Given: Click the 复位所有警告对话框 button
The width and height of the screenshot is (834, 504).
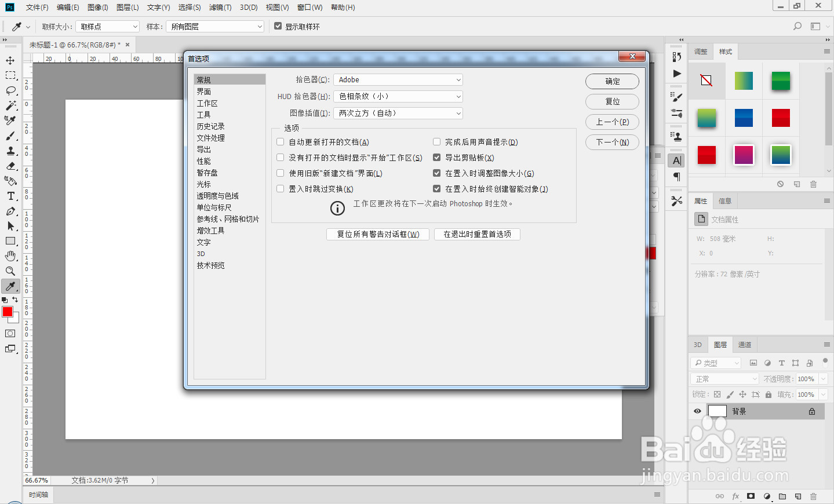Looking at the screenshot, I should pos(377,234).
